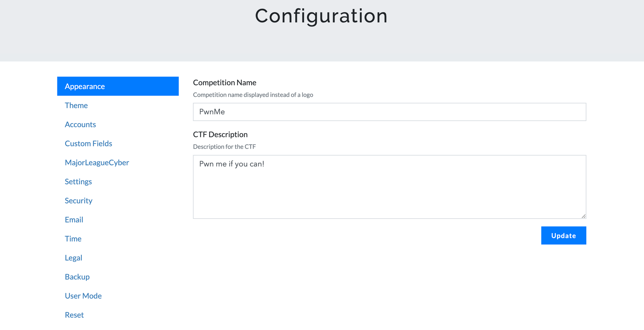Open the Accounts settings section
This screenshot has height=330, width=644.
[x=80, y=124]
